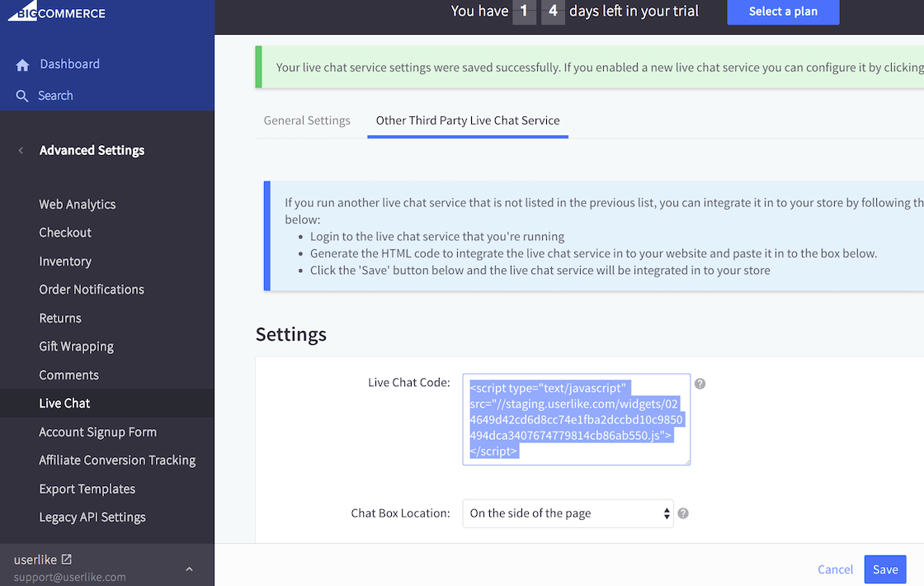Click the back chevron beside Advanced Settings
Screen dimensions: 924x586
coord(21,150)
